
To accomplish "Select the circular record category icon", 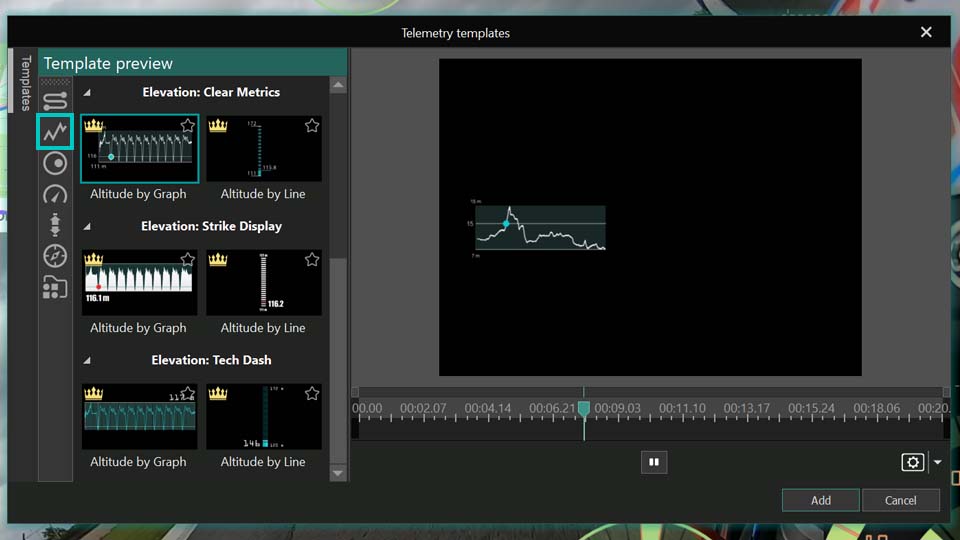I will (55, 163).
